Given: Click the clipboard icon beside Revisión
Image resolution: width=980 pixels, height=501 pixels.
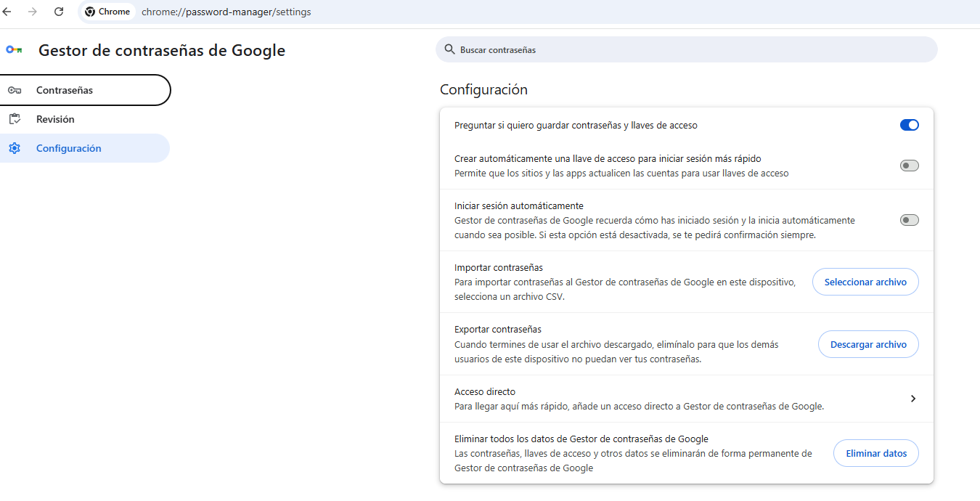Looking at the screenshot, I should pos(15,119).
